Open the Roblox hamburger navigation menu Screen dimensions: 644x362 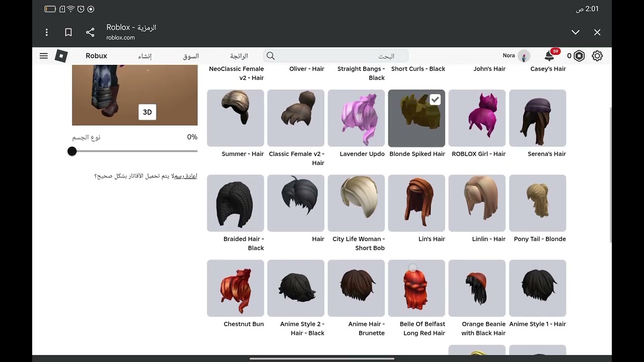click(44, 56)
